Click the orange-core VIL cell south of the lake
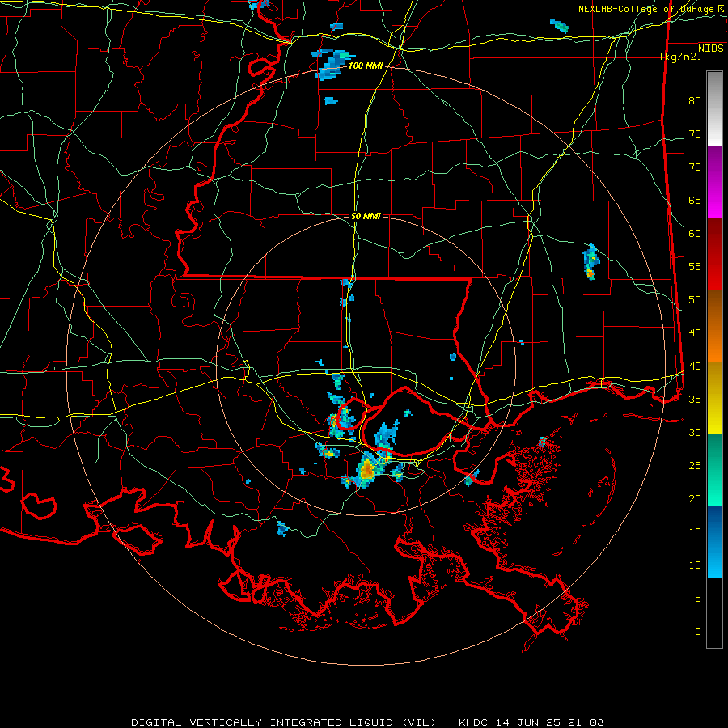728x728 pixels. pyautogui.click(x=366, y=470)
